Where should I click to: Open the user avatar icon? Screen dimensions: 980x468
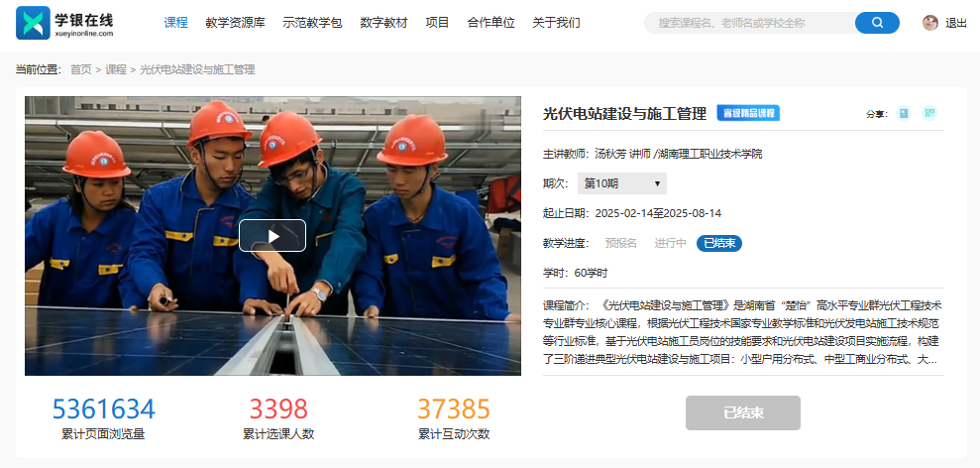[930, 23]
